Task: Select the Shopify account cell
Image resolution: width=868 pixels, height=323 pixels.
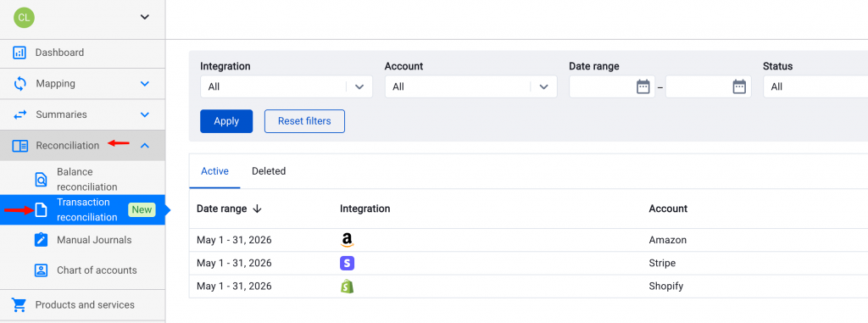Action: point(666,287)
